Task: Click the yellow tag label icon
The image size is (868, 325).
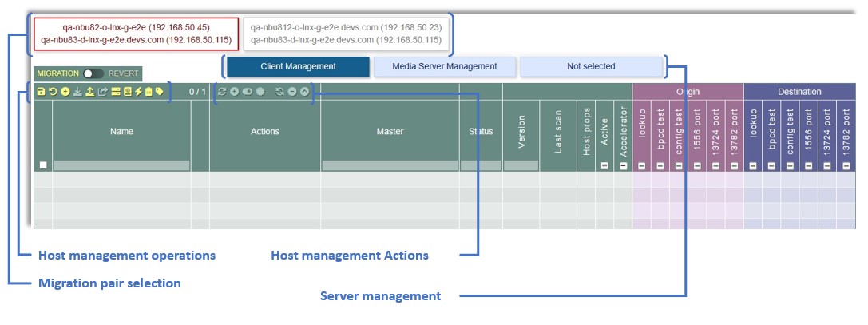Action: tap(160, 92)
